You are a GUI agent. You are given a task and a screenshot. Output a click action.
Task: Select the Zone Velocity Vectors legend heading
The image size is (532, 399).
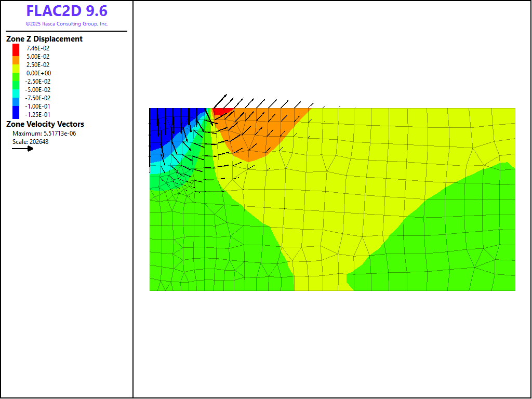tap(45, 124)
